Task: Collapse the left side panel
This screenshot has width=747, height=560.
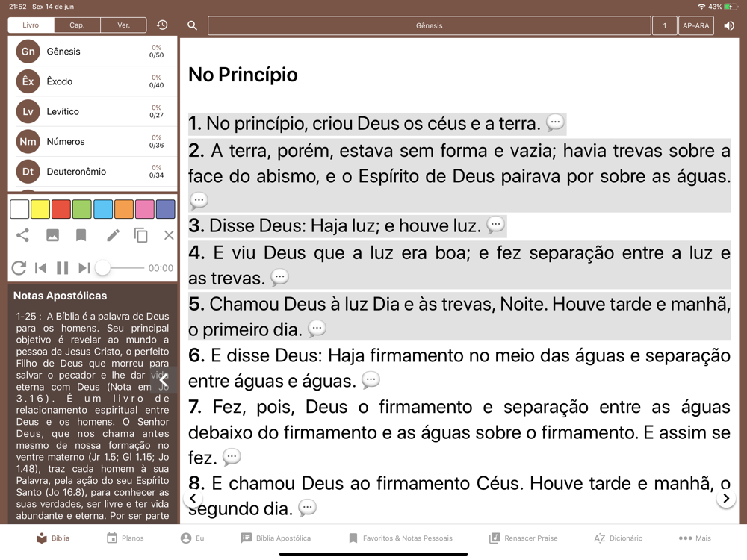Action: tap(164, 380)
